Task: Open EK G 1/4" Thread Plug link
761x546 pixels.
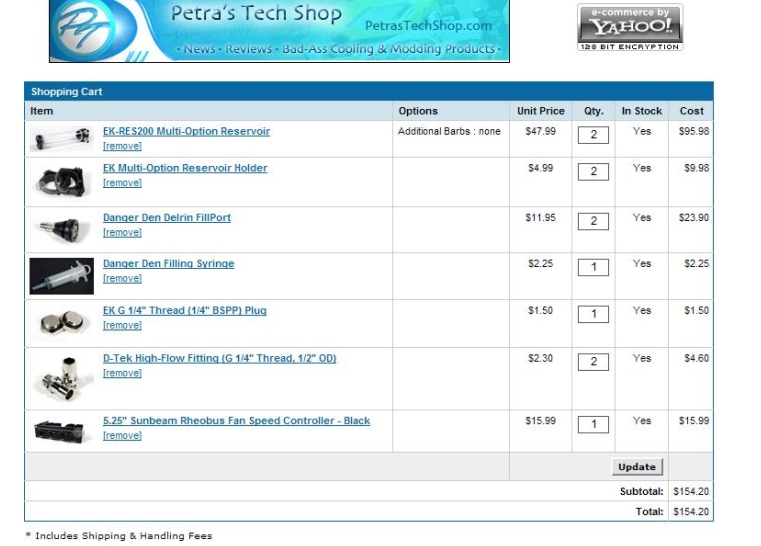Action: pyautogui.click(x=184, y=310)
